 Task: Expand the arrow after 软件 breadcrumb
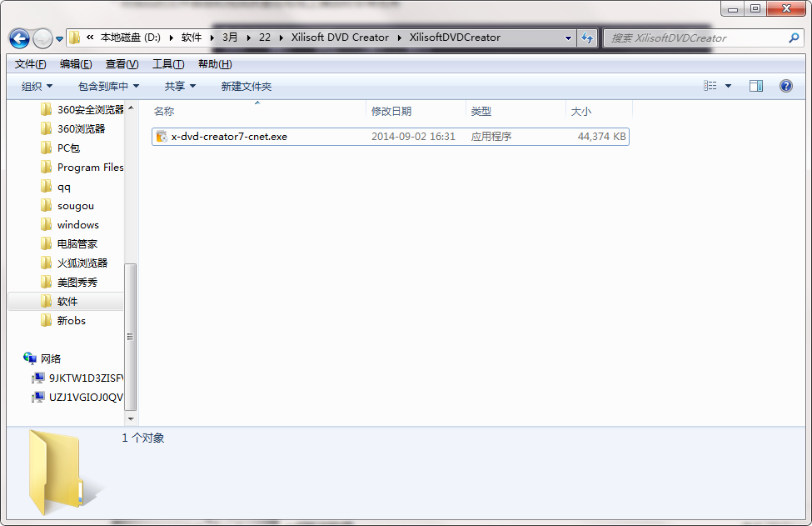pos(212,38)
